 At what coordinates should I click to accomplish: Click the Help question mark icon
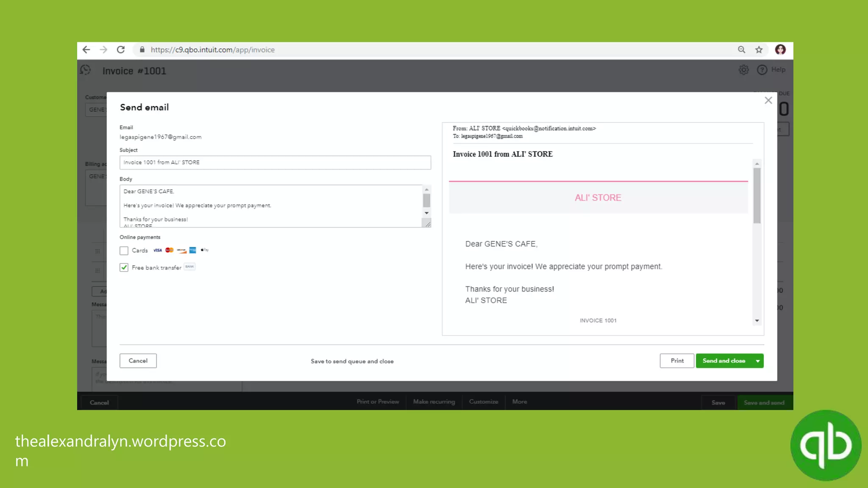coord(762,70)
